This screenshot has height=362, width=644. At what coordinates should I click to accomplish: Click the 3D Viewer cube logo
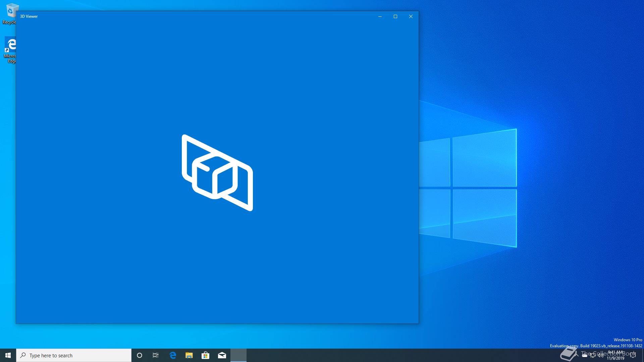[x=217, y=173]
